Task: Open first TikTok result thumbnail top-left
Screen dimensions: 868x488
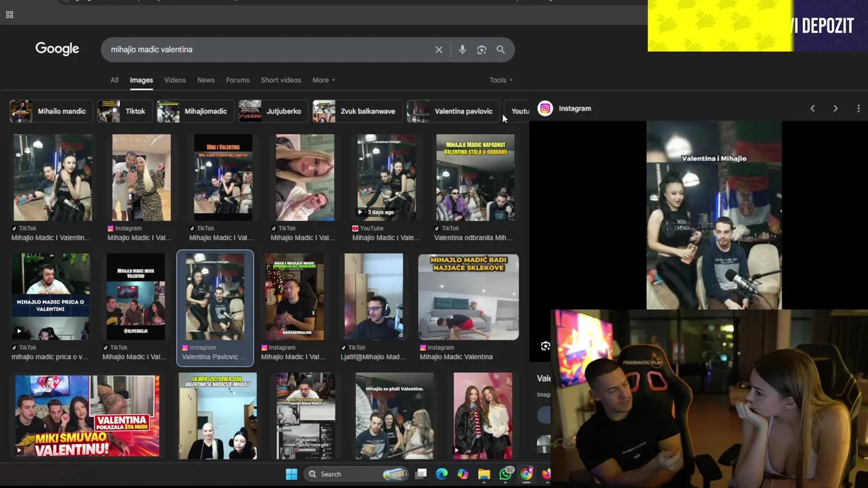Action: pyautogui.click(x=52, y=178)
